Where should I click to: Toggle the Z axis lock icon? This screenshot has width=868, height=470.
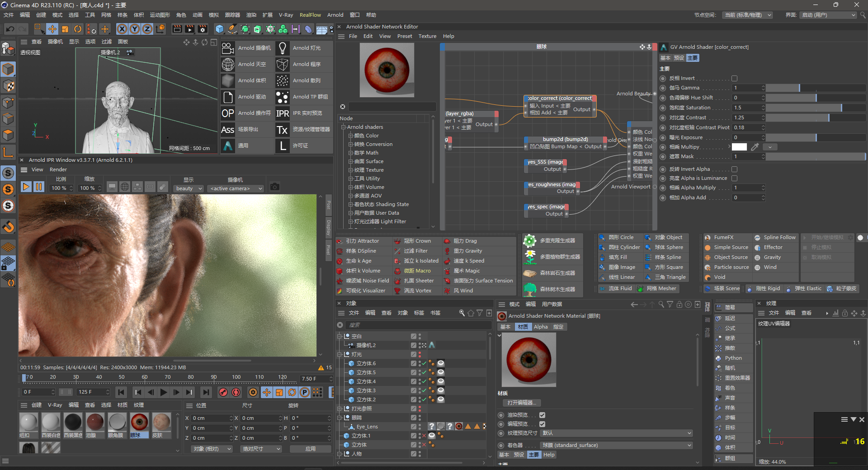pyautogui.click(x=147, y=29)
